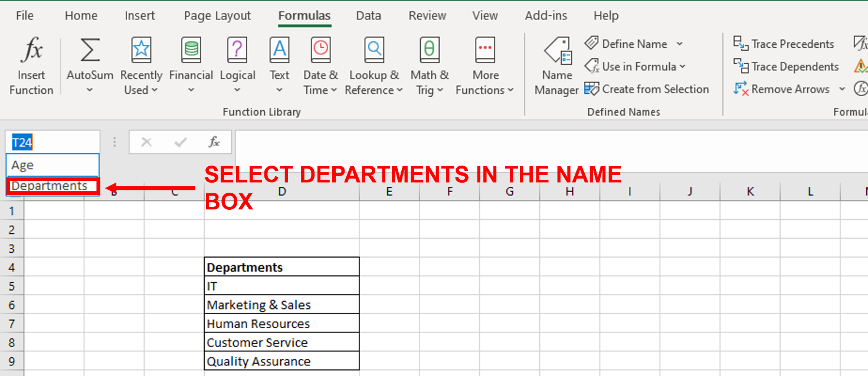Viewport: 868px width, 376px height.
Task: Click the Trace Dependents icon
Action: coord(787,67)
